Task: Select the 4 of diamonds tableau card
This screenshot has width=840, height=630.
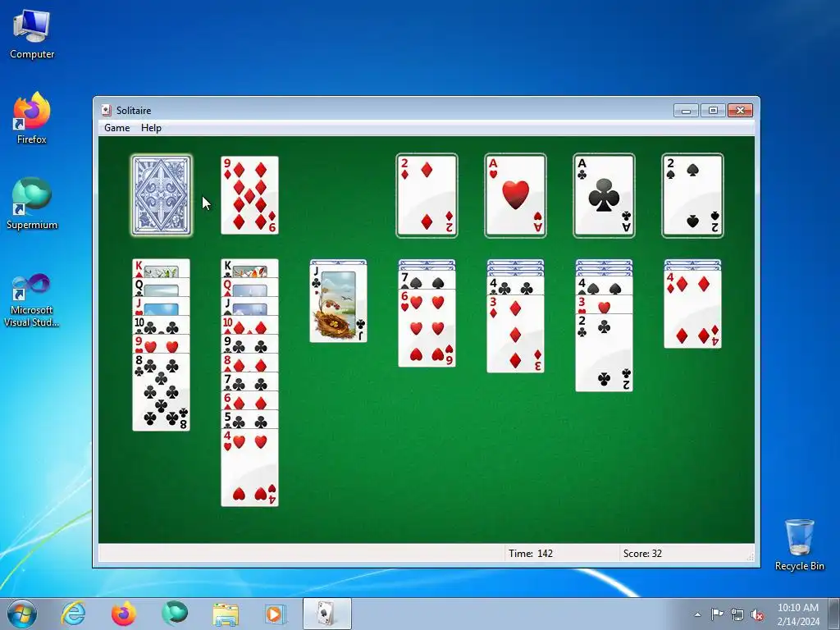Action: [x=692, y=309]
